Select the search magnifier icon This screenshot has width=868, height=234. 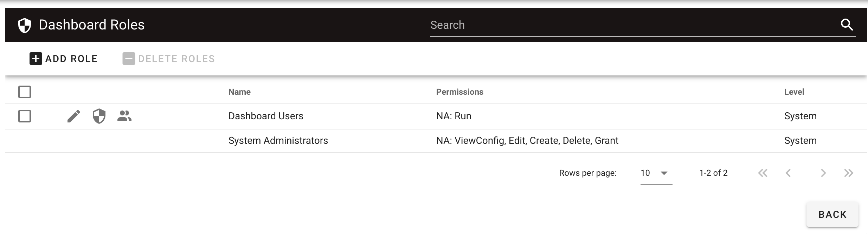click(847, 25)
